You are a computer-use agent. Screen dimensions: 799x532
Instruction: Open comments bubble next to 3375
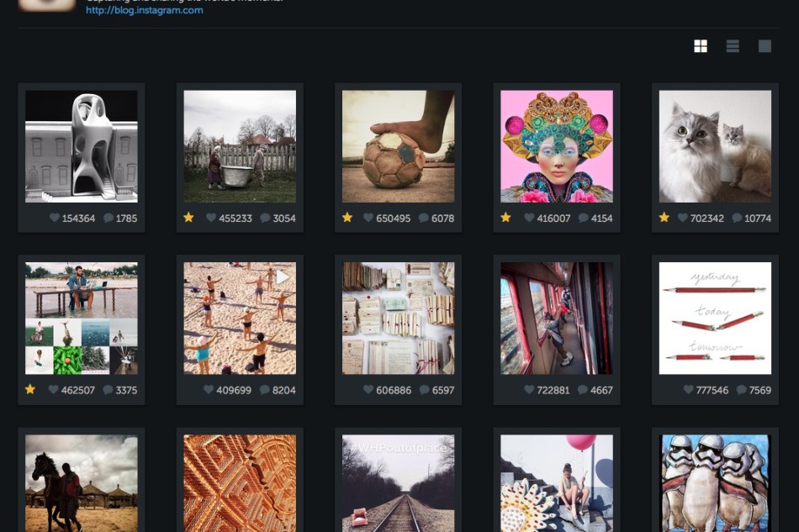pyautogui.click(x=108, y=390)
